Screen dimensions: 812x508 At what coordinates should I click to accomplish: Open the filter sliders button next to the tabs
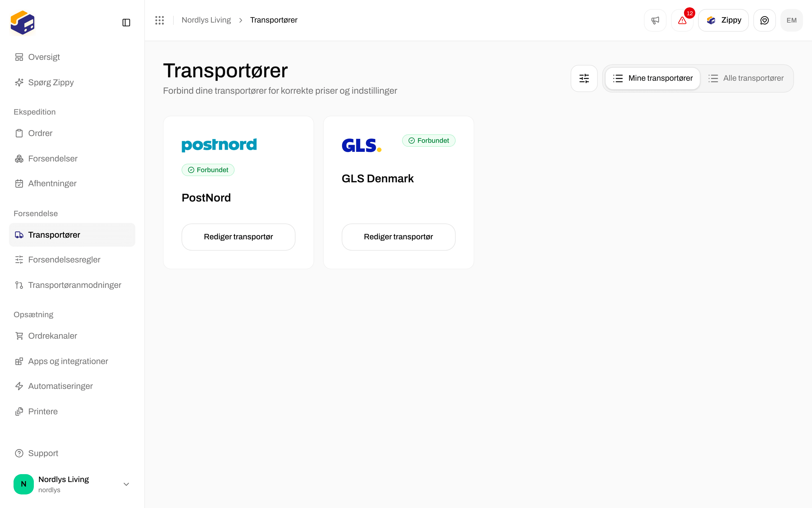point(584,78)
